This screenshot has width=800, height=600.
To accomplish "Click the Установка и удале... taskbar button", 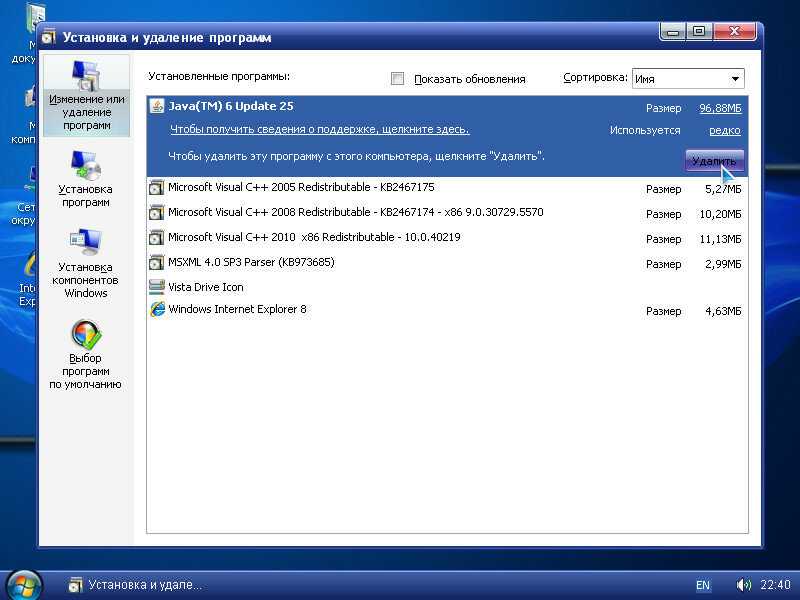I will point(135,585).
